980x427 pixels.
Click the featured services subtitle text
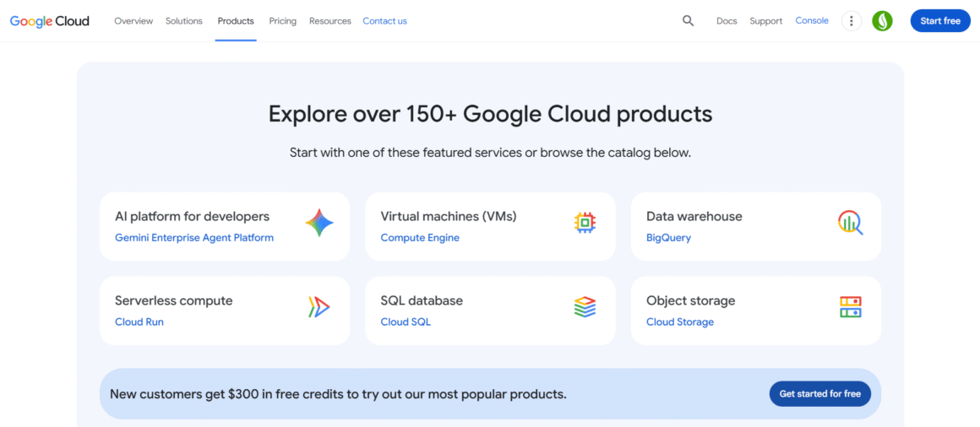coord(491,153)
